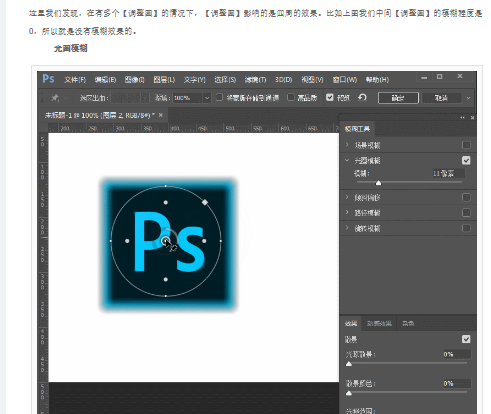This screenshot has width=491, height=414.
Task: Click the Ps application logo icon
Action: click(x=48, y=79)
